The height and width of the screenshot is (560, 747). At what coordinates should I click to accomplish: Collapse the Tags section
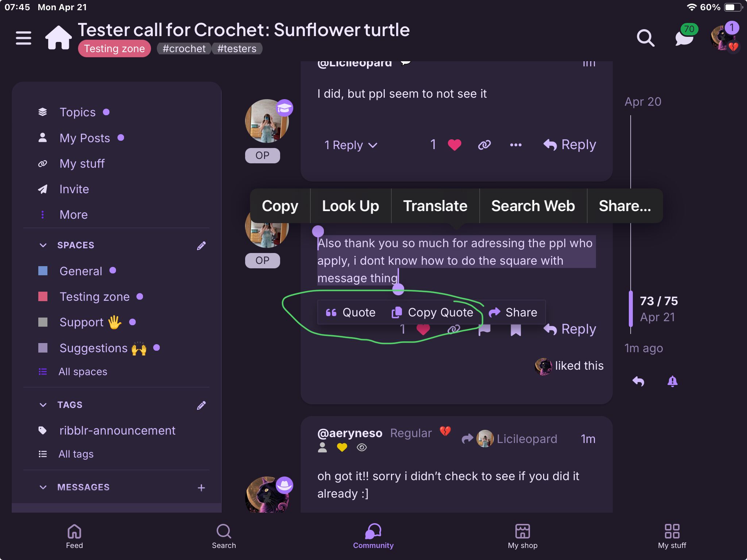(43, 405)
